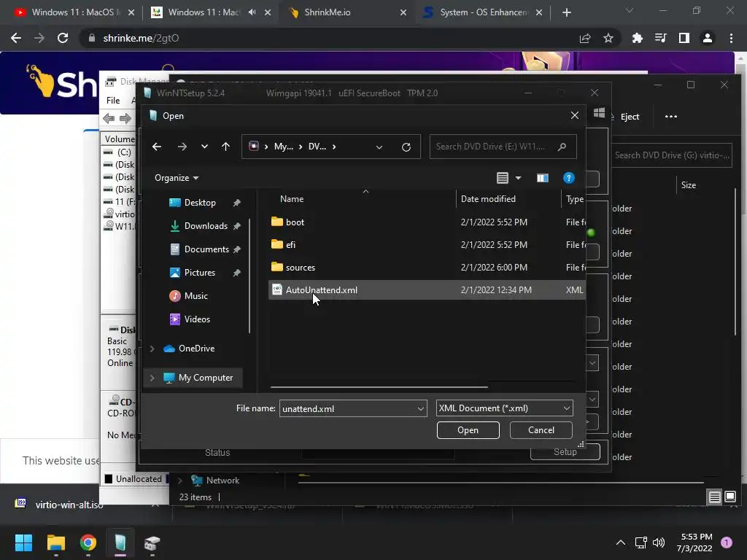Show hidden system tray icons
Viewport: 747px width, 560px height.
620,542
